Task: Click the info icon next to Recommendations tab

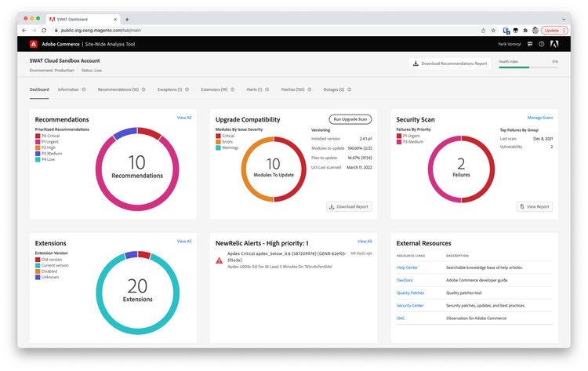Action: [x=143, y=89]
